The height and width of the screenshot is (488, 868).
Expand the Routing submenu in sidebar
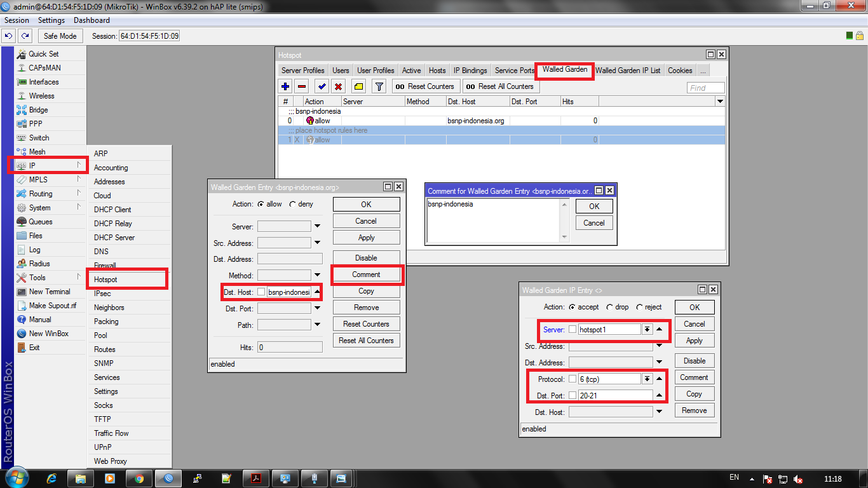[79, 194]
